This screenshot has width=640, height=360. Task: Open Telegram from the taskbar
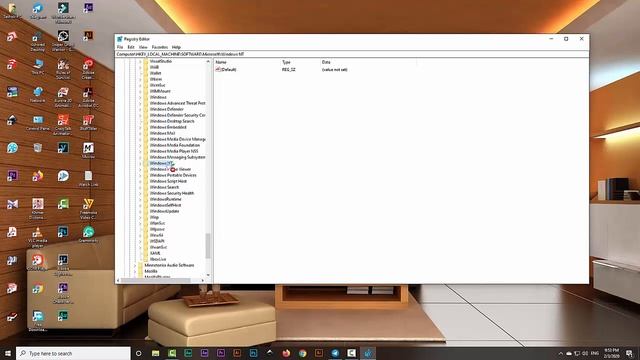tap(335, 353)
